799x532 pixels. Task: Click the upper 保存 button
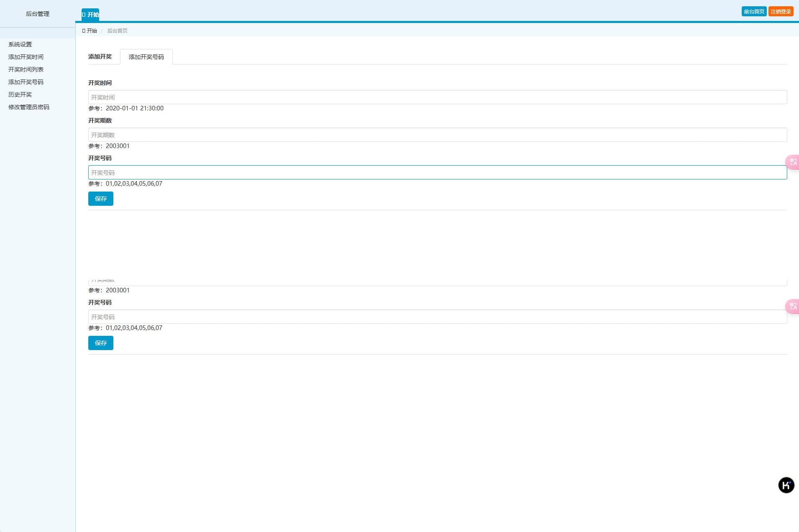(x=100, y=199)
